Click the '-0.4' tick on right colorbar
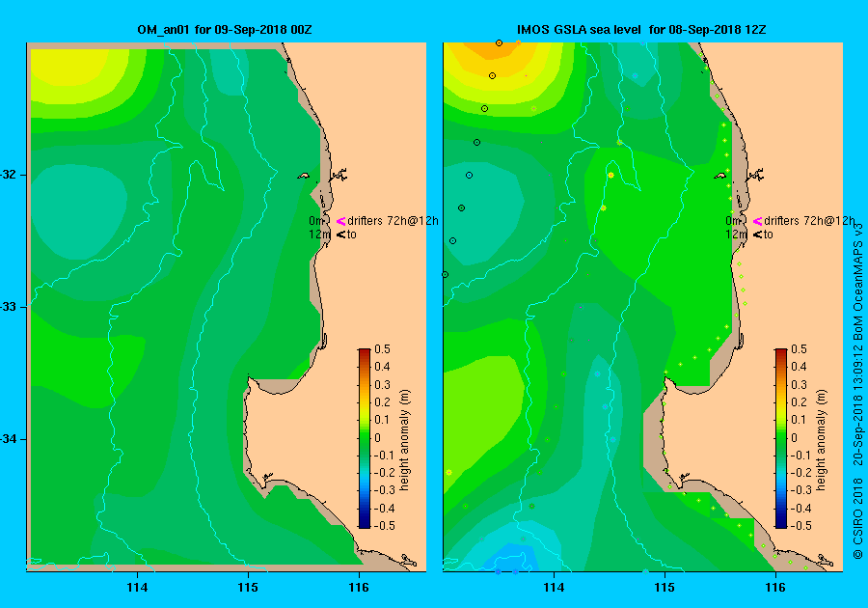The height and width of the screenshot is (608, 868). 800,508
